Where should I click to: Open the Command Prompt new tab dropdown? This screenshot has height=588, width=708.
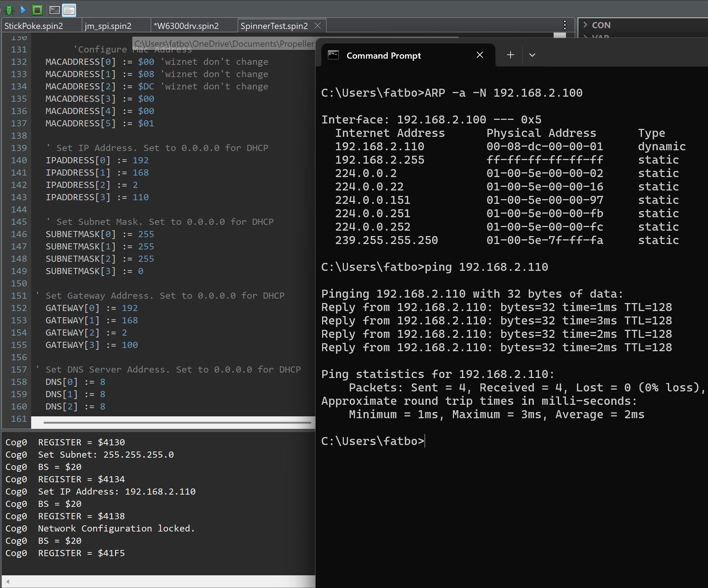pyautogui.click(x=532, y=55)
